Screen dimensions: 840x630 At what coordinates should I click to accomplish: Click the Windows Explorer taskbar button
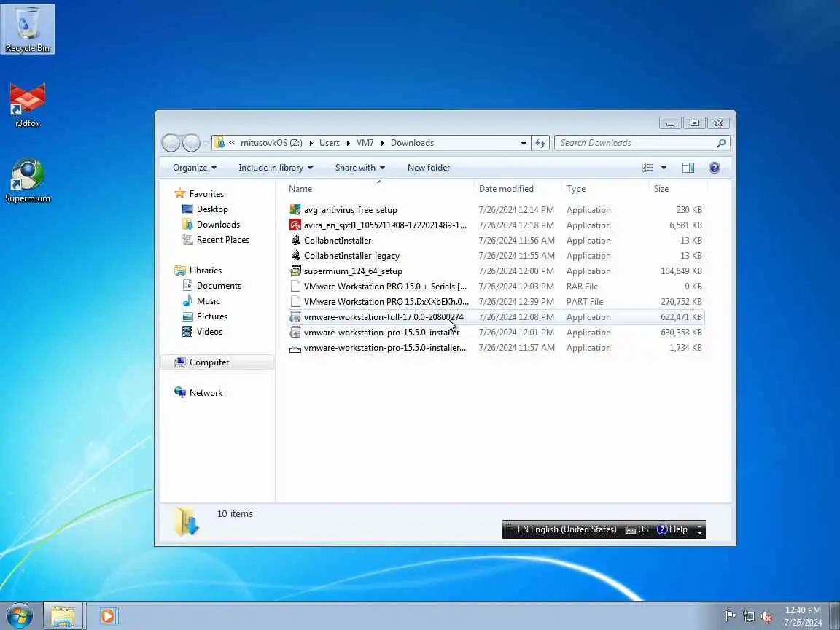coord(63,615)
